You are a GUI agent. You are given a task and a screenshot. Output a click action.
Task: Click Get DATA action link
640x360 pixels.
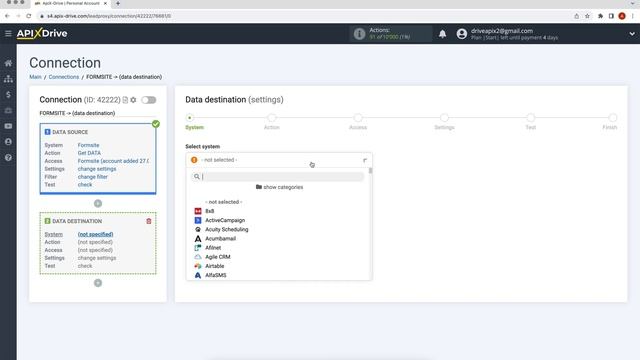[89, 153]
